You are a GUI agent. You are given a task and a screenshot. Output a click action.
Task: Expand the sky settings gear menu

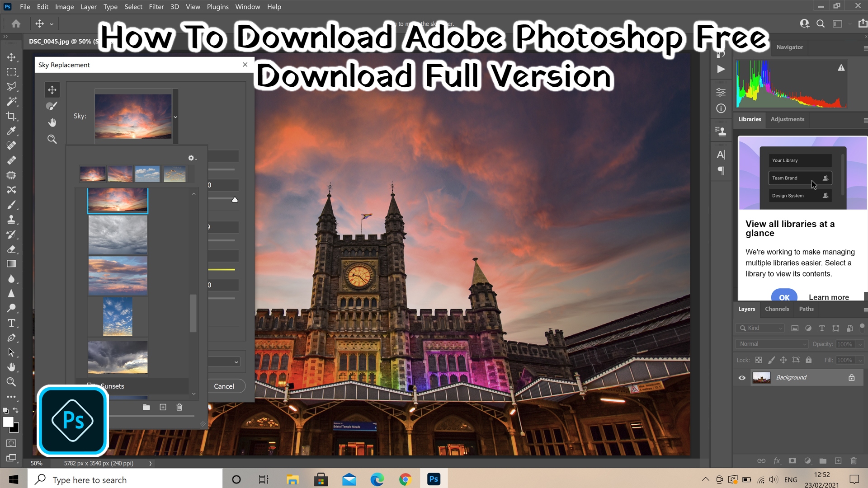pyautogui.click(x=192, y=158)
